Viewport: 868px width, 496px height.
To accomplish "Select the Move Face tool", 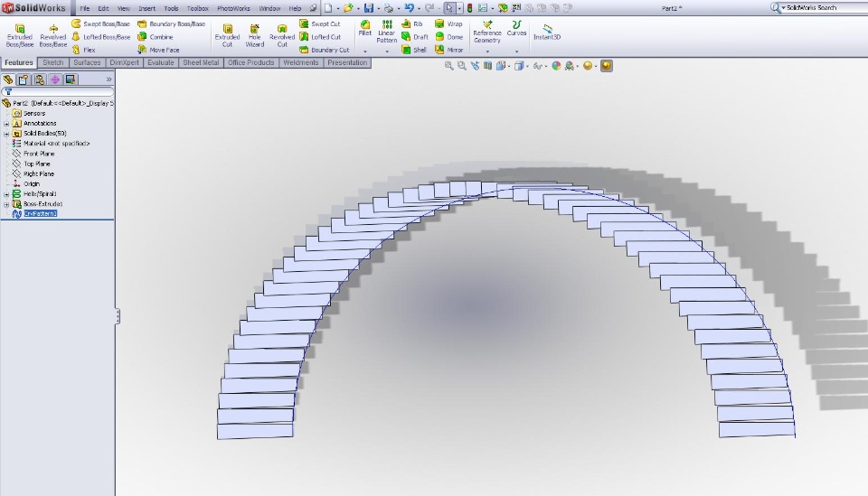I will point(158,49).
